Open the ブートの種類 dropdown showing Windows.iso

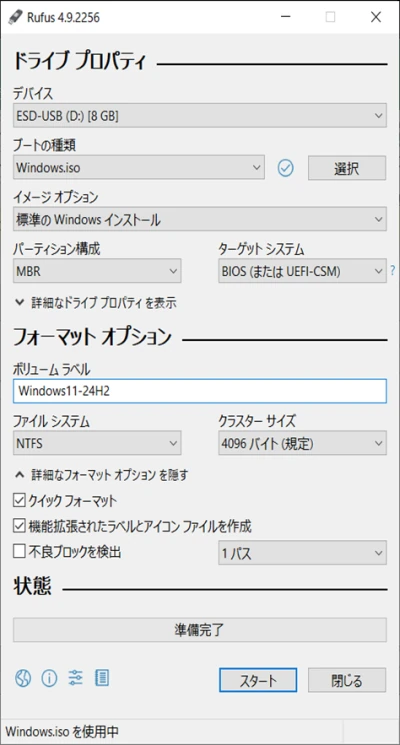pos(139,167)
